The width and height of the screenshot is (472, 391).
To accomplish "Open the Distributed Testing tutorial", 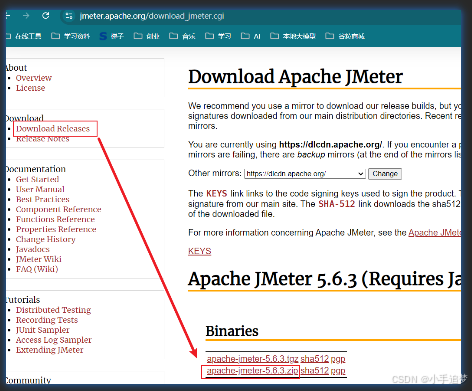I will 53,310.
